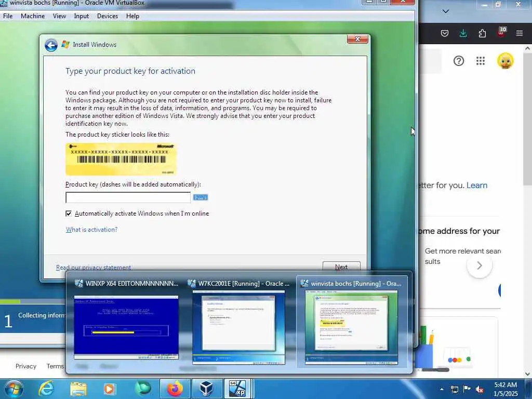Image resolution: width=532 pixels, height=399 pixels.
Task: Click the Privacy footer link
Action: click(x=26, y=366)
